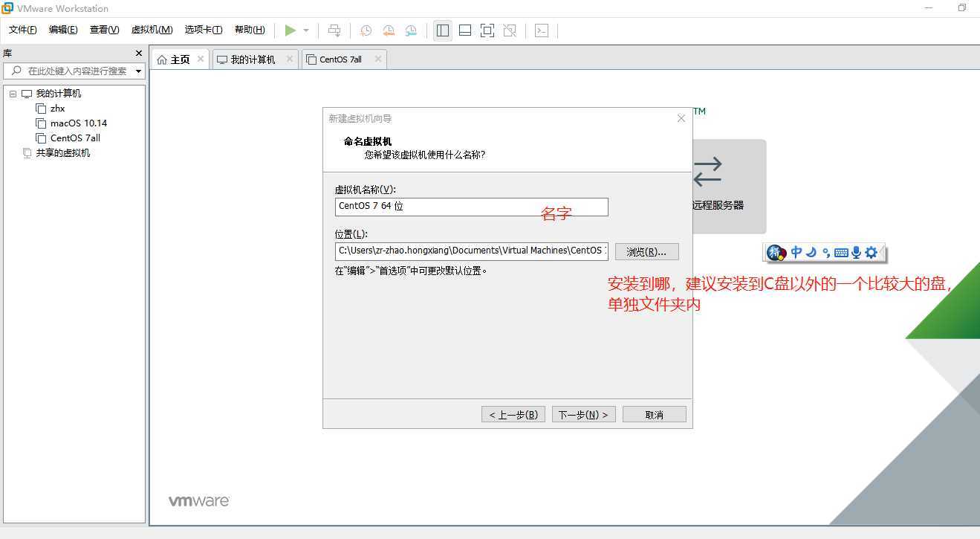The width and height of the screenshot is (980, 539).
Task: Click the green power-on play button
Action: 291,30
